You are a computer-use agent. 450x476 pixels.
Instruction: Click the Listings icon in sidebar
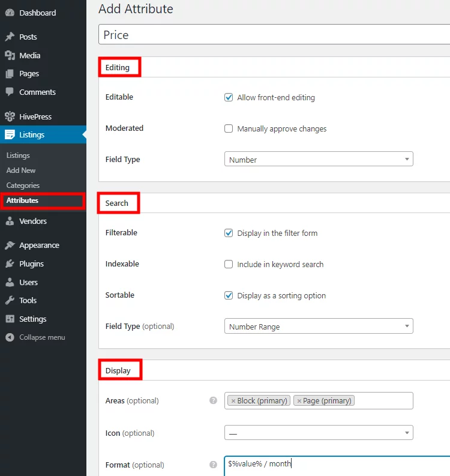10,134
